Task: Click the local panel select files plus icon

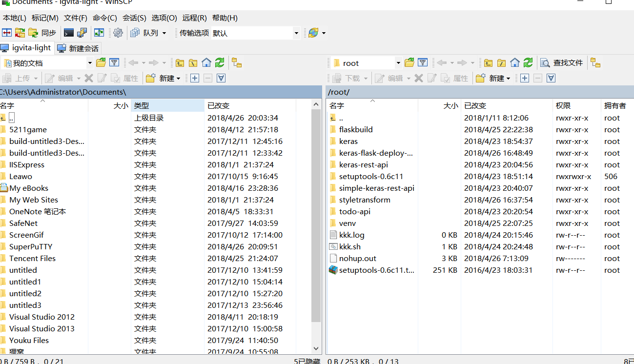Action: coord(194,78)
